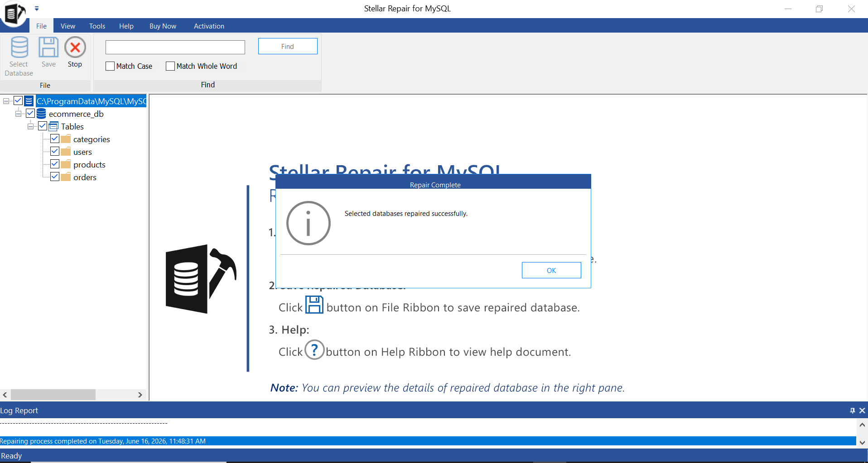Click the Save ribbon icon

(x=48, y=48)
